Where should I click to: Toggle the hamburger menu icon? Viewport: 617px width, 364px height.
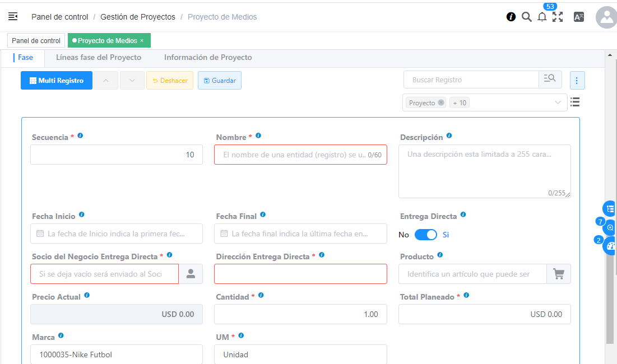pyautogui.click(x=13, y=17)
